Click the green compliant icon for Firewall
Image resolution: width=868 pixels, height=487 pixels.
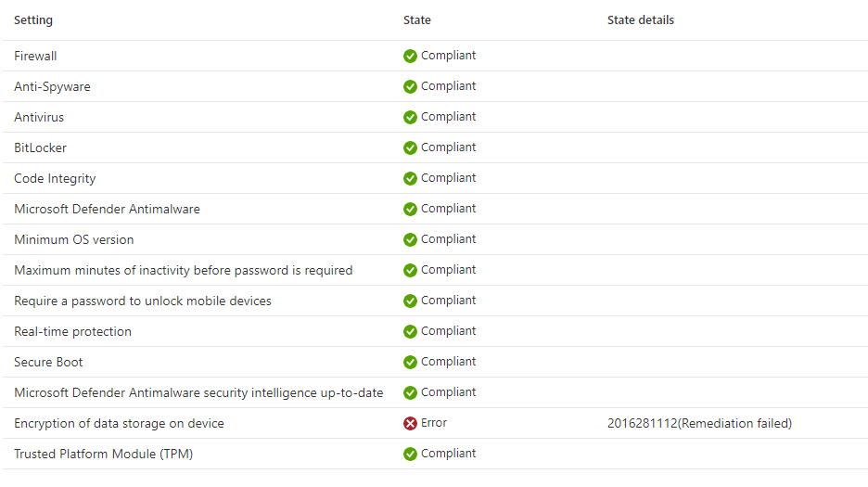(410, 56)
